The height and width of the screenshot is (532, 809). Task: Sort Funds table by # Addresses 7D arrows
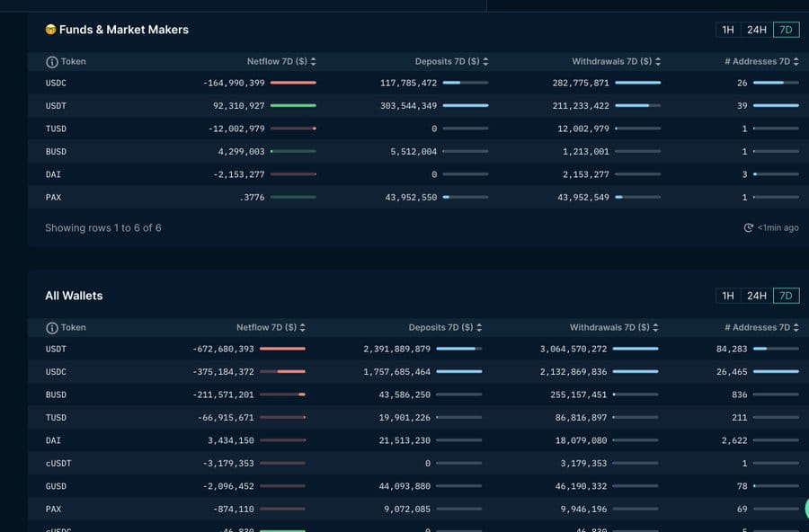click(796, 61)
